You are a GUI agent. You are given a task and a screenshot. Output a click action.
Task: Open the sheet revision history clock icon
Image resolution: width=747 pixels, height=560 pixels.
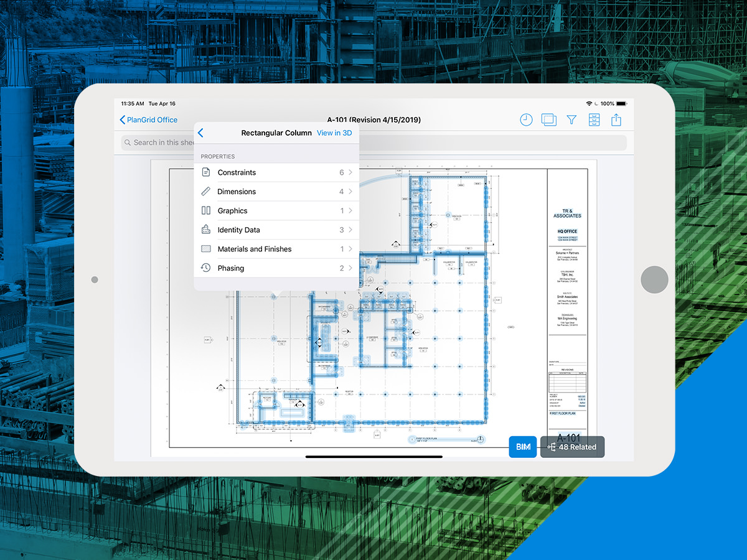pyautogui.click(x=526, y=120)
